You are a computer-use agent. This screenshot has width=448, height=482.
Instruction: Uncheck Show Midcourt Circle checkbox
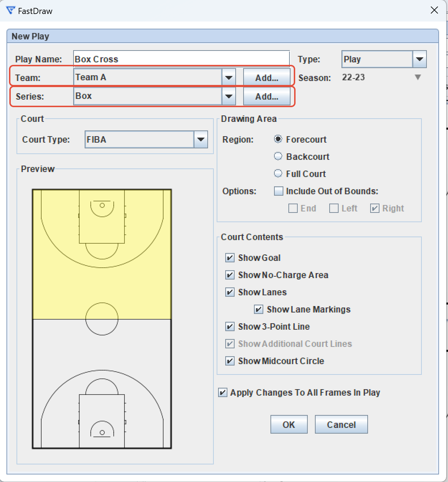[x=230, y=361]
